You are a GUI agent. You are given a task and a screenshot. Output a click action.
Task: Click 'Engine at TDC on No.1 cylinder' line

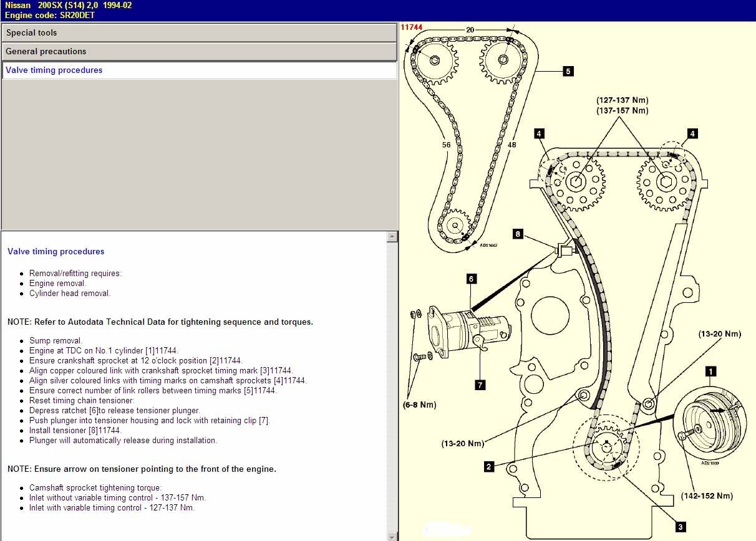point(104,351)
